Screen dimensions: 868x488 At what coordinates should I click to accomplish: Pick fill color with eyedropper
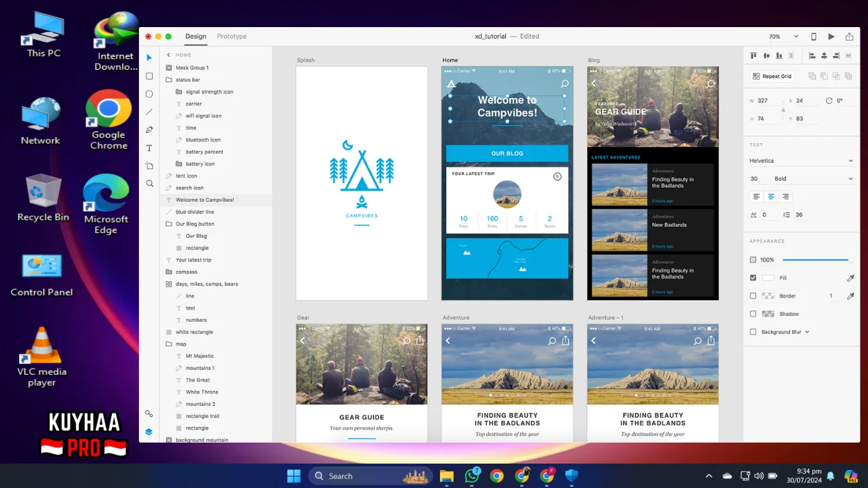click(x=850, y=278)
